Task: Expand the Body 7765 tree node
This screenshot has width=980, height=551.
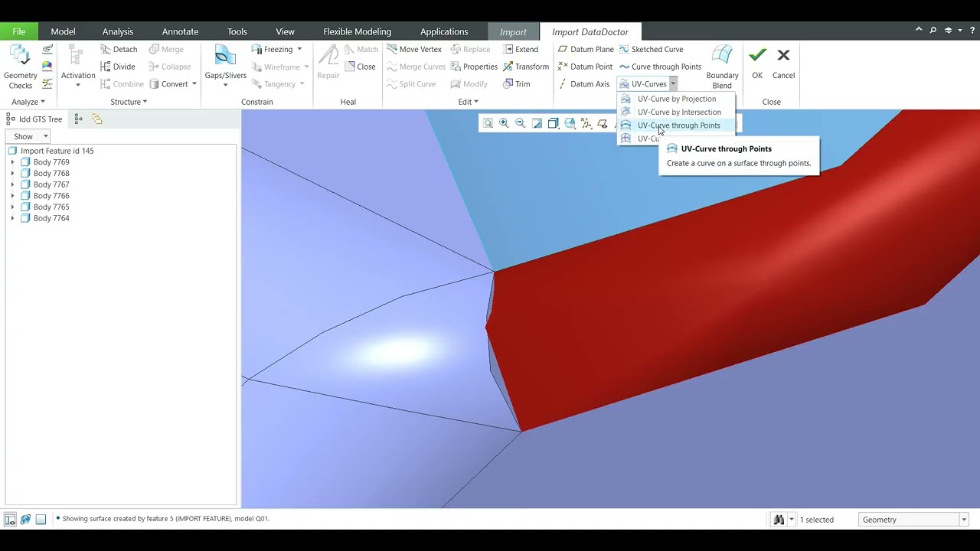Action: pos(12,207)
